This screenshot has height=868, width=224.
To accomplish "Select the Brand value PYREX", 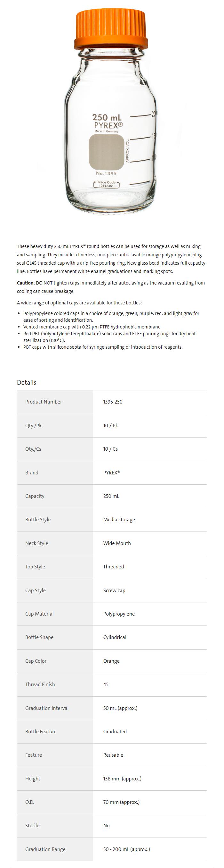I will pos(111,472).
